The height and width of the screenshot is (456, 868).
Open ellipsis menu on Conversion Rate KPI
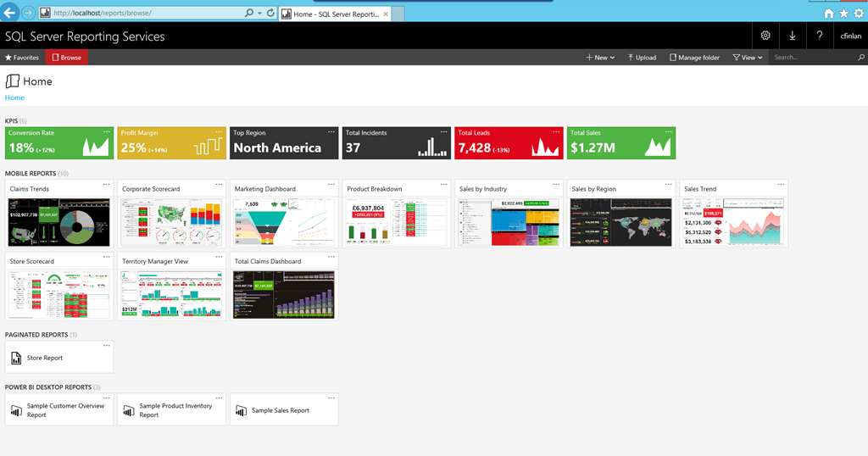coord(107,132)
